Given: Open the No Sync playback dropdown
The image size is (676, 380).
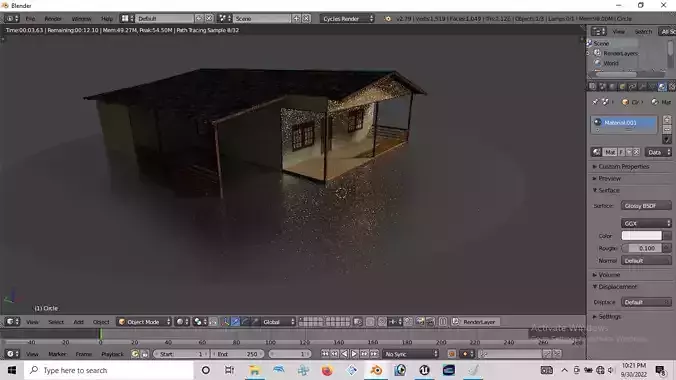Looking at the screenshot, I should (410, 354).
